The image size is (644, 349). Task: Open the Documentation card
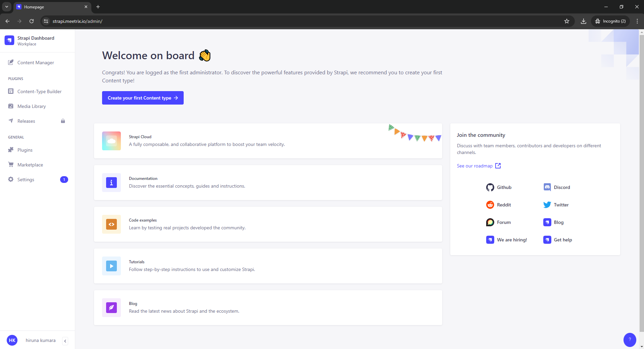click(x=268, y=183)
